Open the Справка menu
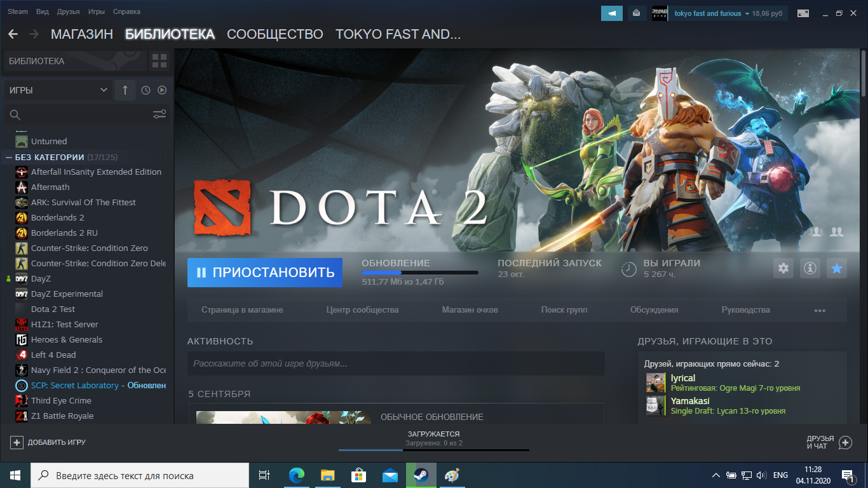This screenshot has width=868, height=488. pyautogui.click(x=126, y=11)
